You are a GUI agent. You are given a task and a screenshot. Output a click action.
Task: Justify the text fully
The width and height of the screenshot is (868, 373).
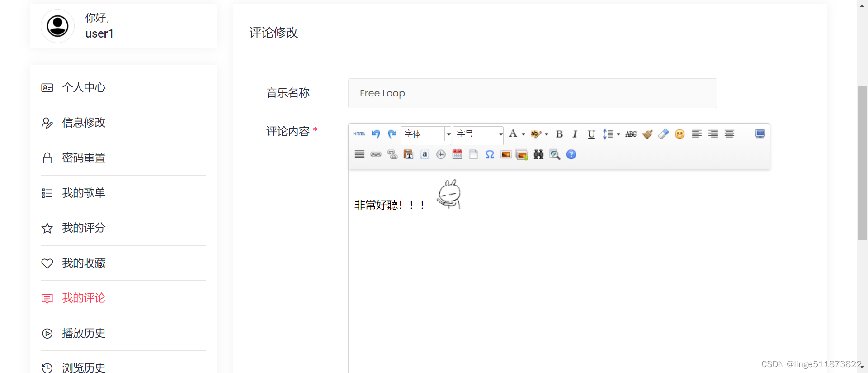359,154
